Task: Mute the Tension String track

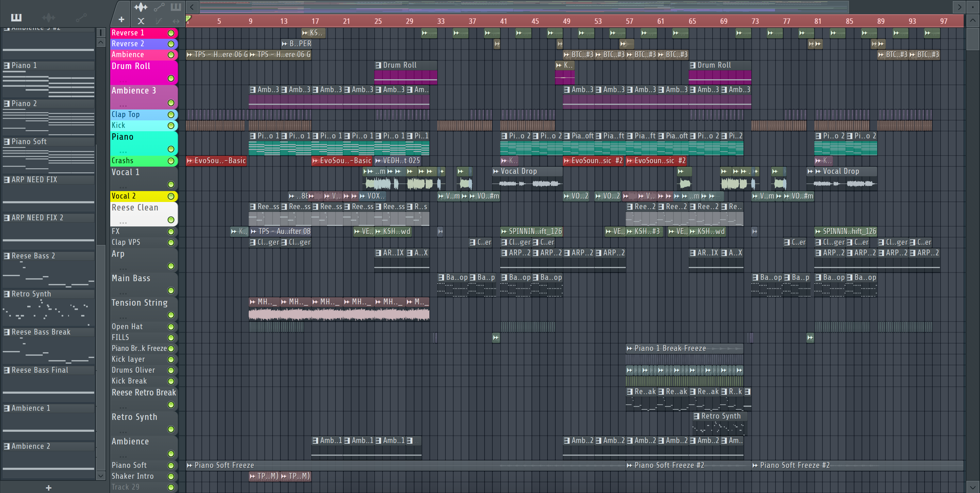Action: click(x=171, y=315)
